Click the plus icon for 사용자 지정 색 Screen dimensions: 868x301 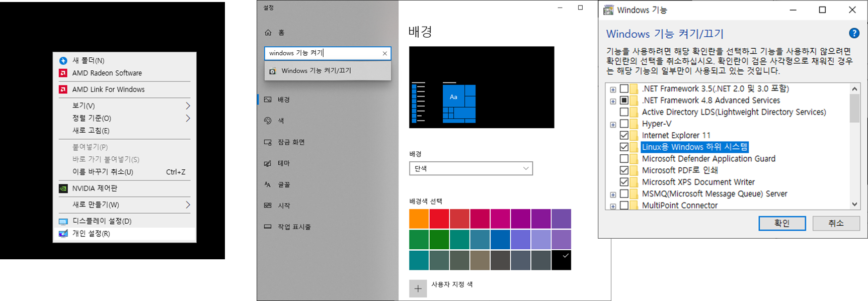click(418, 288)
